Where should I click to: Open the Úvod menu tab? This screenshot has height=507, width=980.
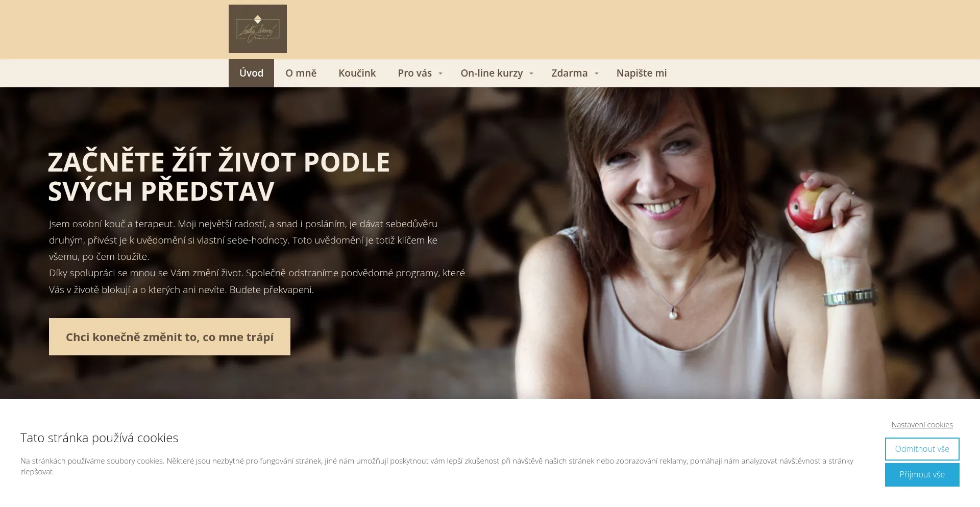[x=251, y=73]
